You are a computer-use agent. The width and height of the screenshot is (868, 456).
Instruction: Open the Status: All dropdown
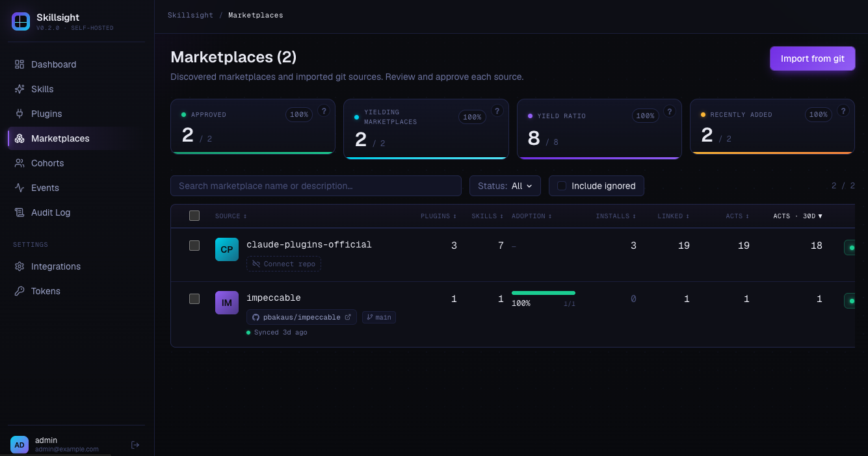505,186
